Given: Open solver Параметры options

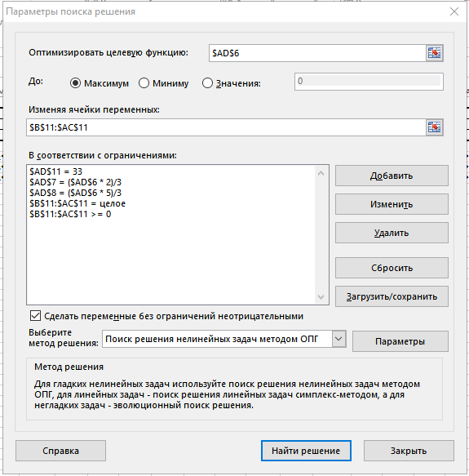Looking at the screenshot, I should (400, 341).
